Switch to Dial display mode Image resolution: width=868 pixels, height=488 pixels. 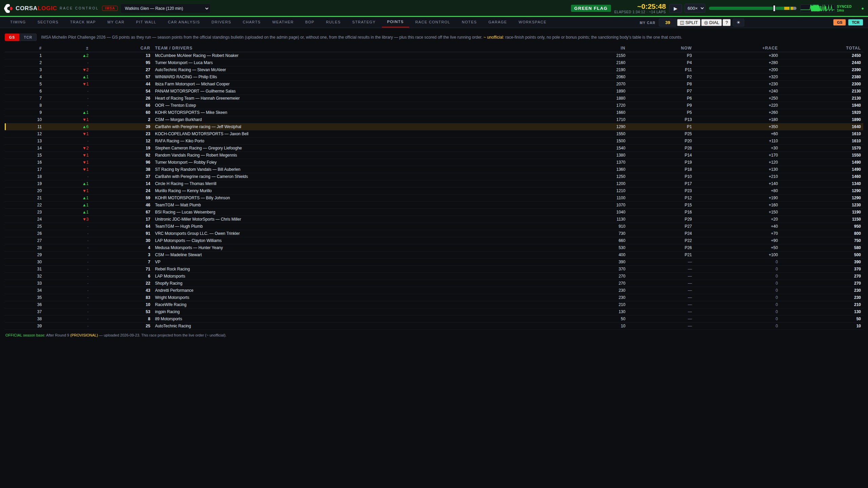click(x=711, y=23)
